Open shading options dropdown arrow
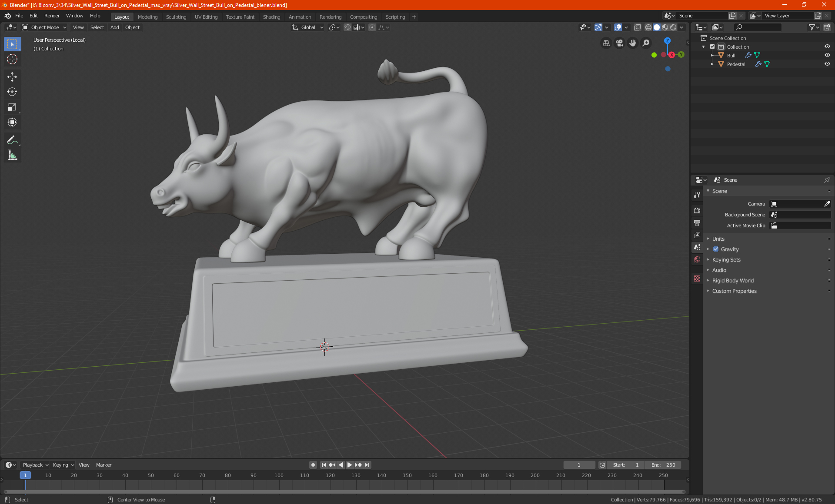The image size is (835, 504). tap(681, 27)
